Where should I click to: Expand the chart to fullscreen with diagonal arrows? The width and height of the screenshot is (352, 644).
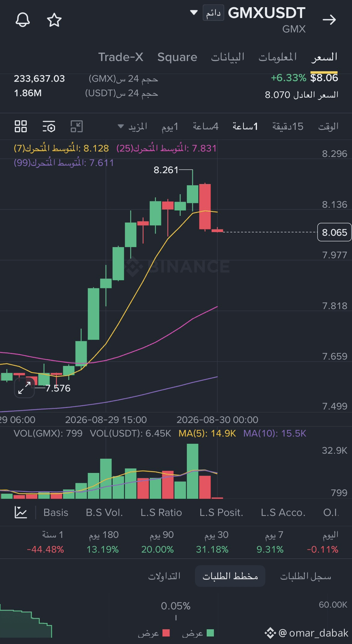click(x=24, y=387)
